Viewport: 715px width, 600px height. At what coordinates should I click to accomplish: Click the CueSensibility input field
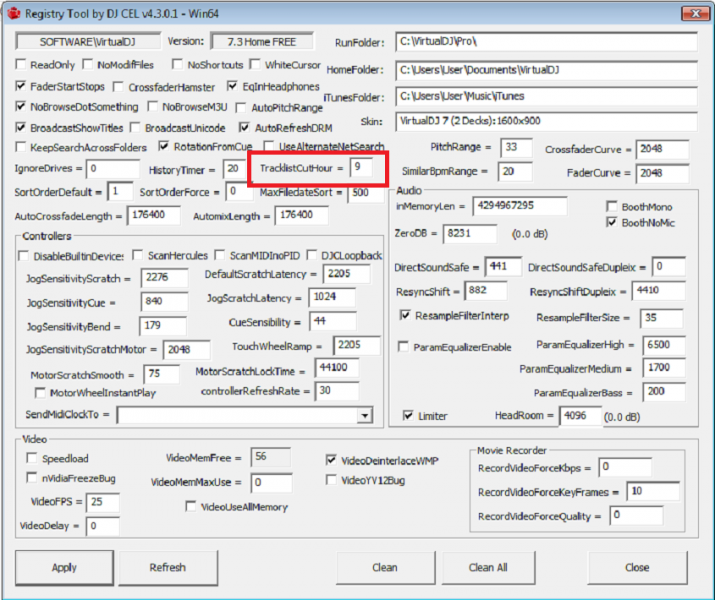[x=333, y=321]
